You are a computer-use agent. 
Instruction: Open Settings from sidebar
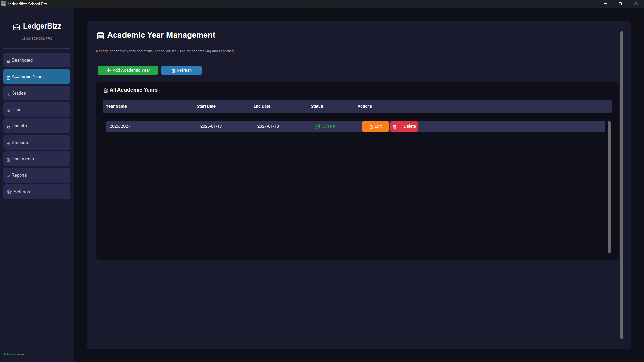point(37,192)
